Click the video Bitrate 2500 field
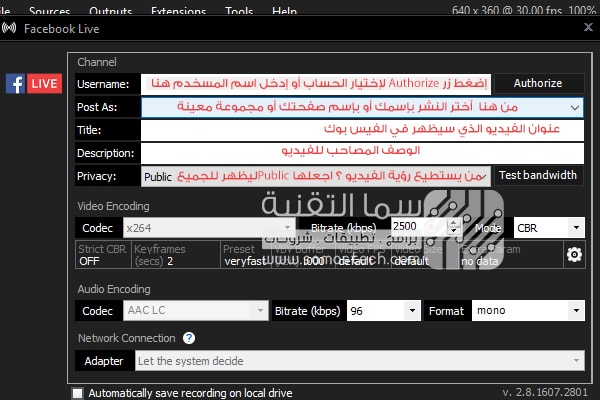 click(419, 227)
